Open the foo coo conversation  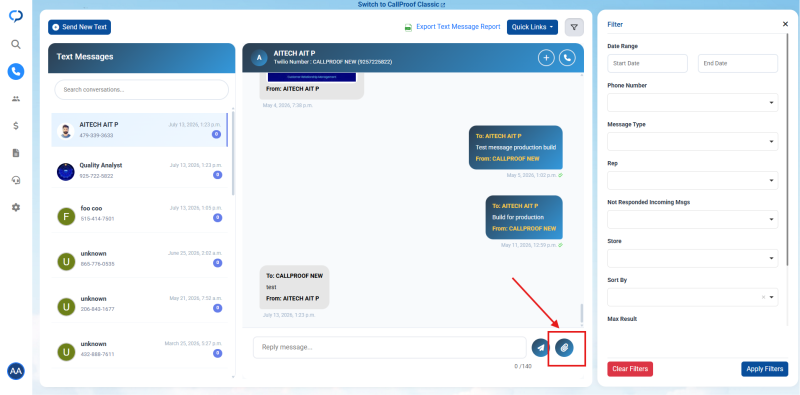click(139, 214)
